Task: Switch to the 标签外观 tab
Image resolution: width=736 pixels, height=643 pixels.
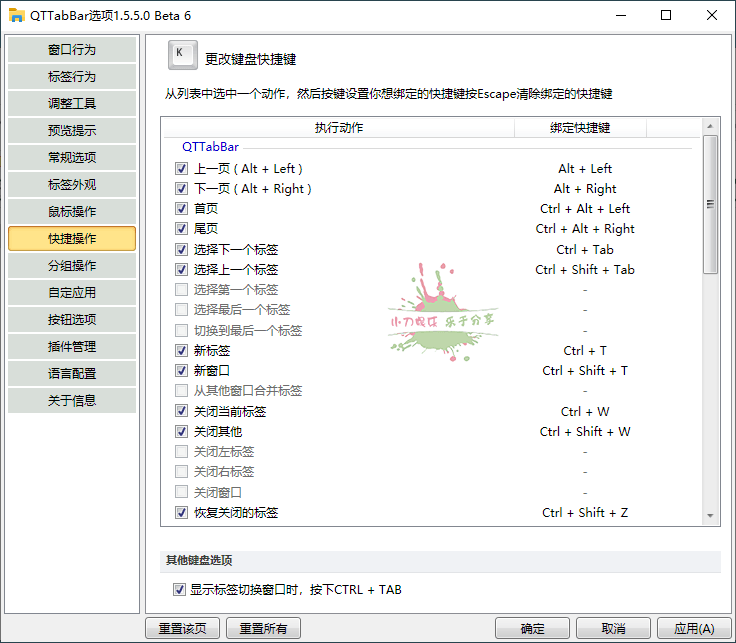Action: tap(72, 185)
